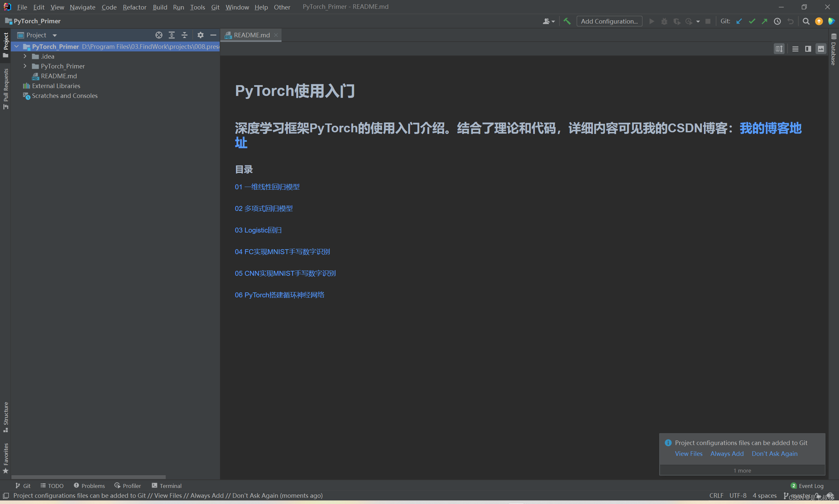Open the run profiler dropdown arrow

click(x=698, y=21)
